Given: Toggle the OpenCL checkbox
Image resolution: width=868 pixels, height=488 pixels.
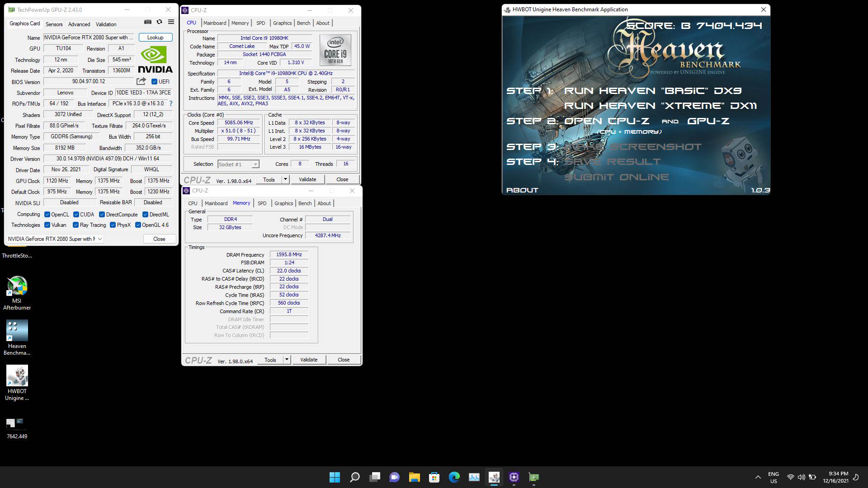Looking at the screenshot, I should coord(47,215).
